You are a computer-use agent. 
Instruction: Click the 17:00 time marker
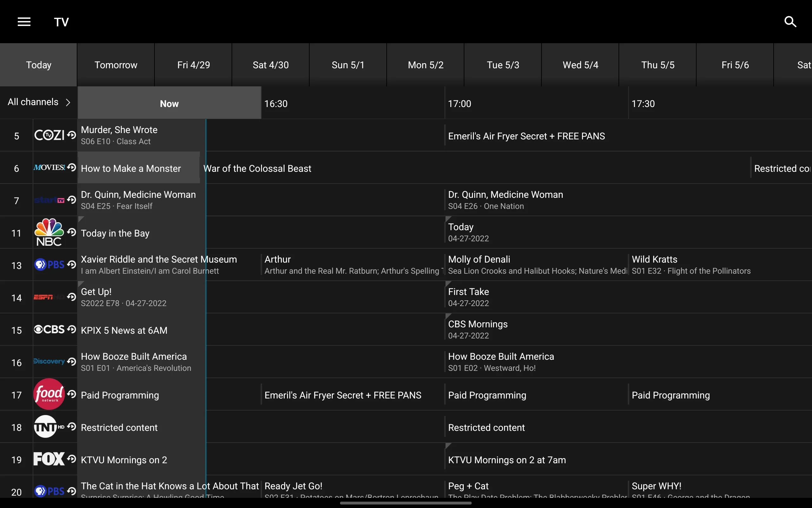(459, 104)
